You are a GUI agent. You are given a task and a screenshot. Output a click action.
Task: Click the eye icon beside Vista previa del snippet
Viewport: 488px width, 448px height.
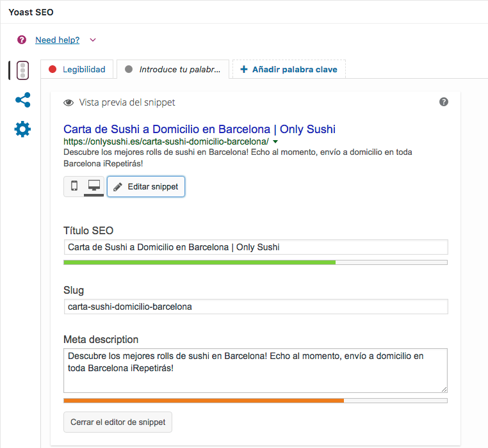click(69, 102)
